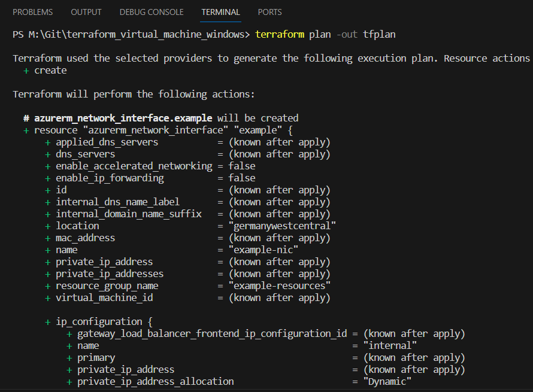Click the 'terraform' command word in the prompt
The image size is (533, 392).
pyautogui.click(x=280, y=35)
